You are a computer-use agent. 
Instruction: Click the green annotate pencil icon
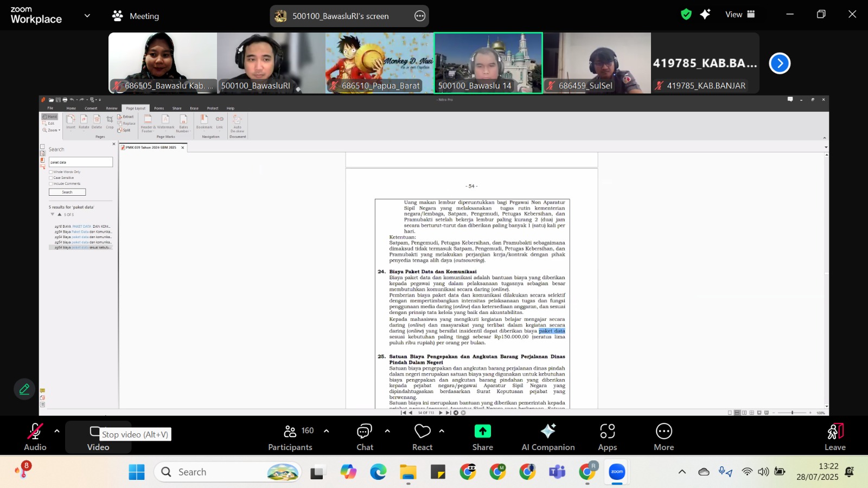24,389
